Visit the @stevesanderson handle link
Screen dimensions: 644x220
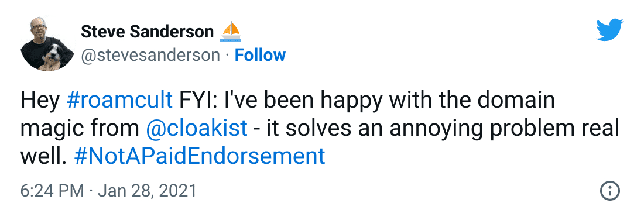(150, 55)
